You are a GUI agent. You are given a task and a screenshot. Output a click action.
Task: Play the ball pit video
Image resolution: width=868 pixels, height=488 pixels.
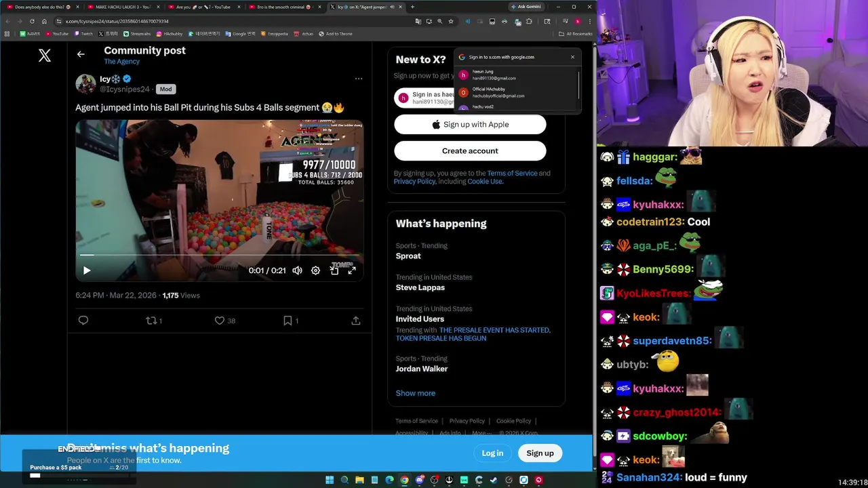87,270
